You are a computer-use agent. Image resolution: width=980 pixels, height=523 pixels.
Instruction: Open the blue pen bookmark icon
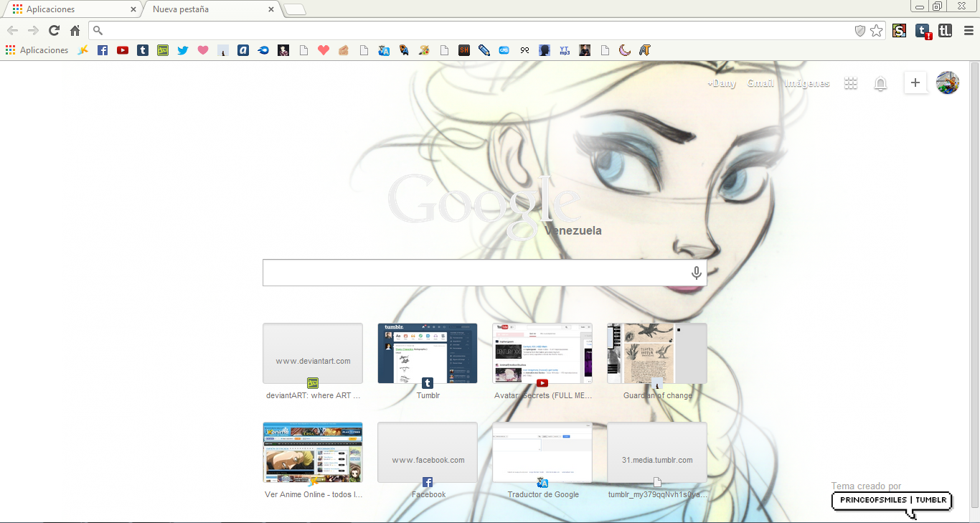(484, 50)
